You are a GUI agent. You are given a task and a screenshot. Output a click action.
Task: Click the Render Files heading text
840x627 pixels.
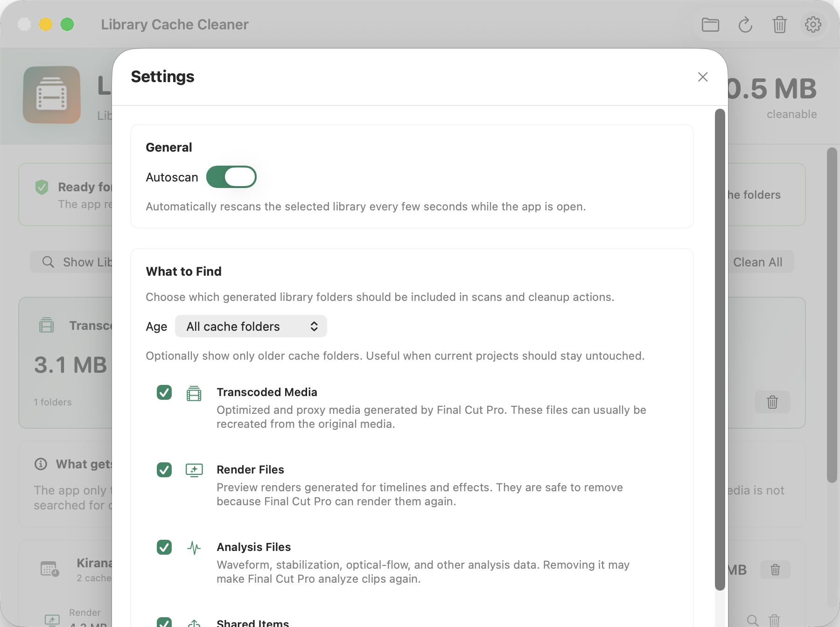[x=250, y=470]
